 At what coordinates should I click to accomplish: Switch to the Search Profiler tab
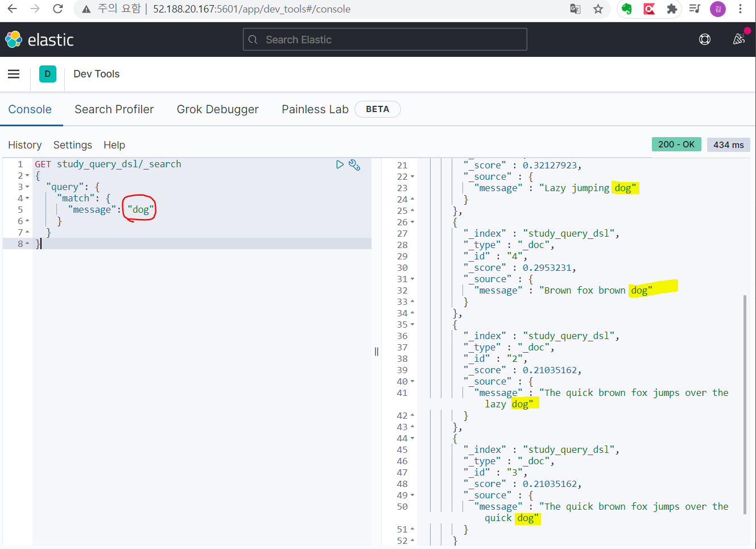click(114, 109)
